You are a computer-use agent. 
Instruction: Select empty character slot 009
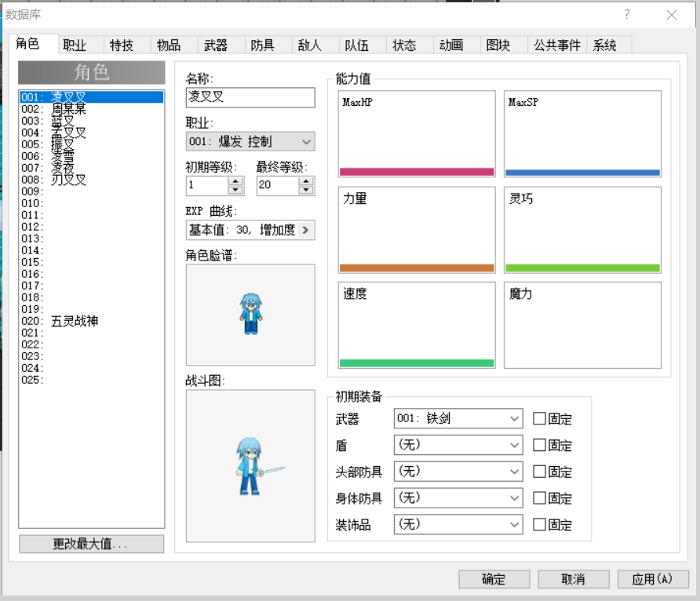[92, 191]
